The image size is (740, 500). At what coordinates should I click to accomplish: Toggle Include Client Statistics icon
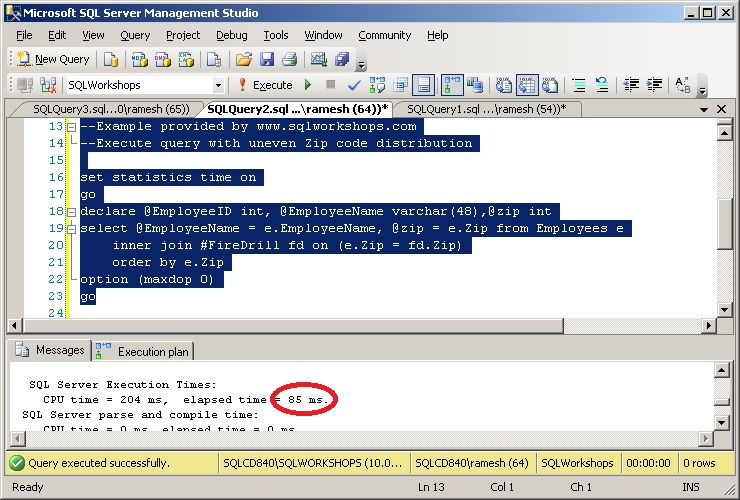(x=475, y=85)
